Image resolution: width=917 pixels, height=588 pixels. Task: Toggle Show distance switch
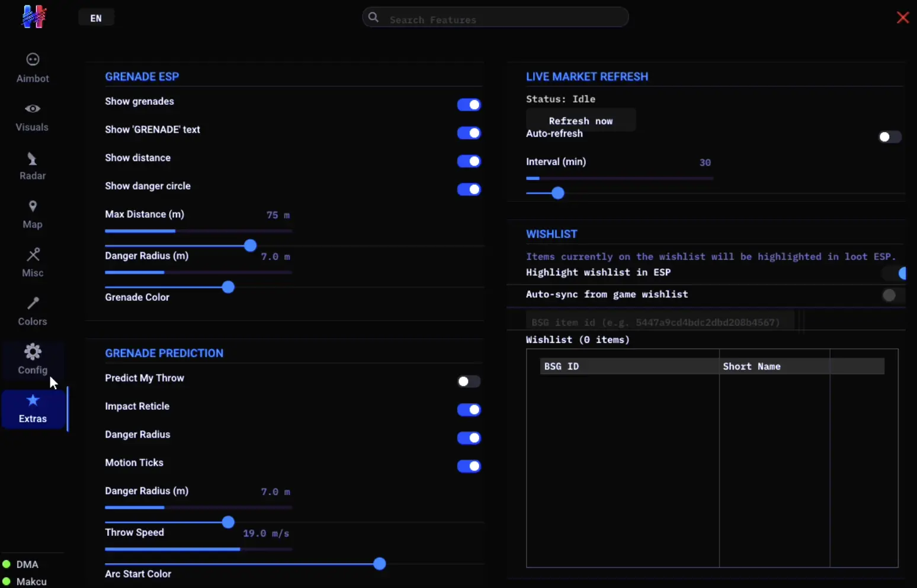tap(469, 161)
